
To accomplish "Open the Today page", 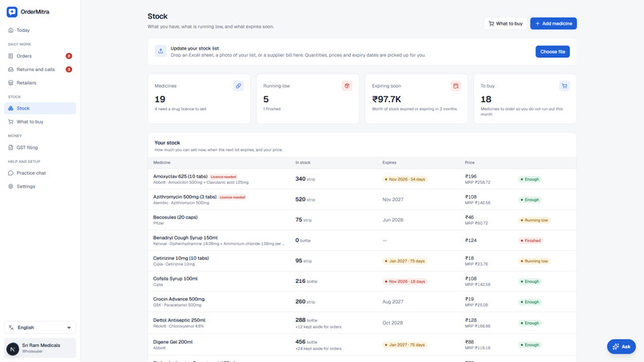I will tap(40, 30).
